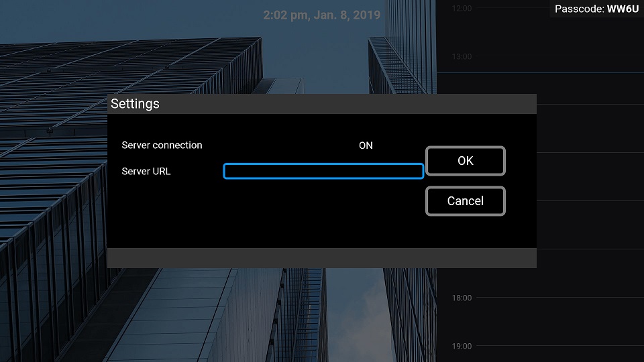644x362 pixels.
Task: Click the Passcode WW6U text
Action: pyautogui.click(x=596, y=9)
